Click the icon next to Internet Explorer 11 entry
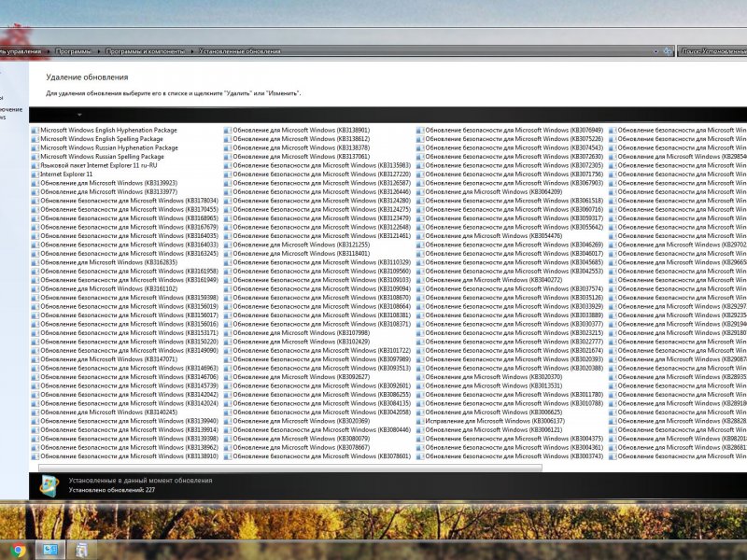 [35, 175]
